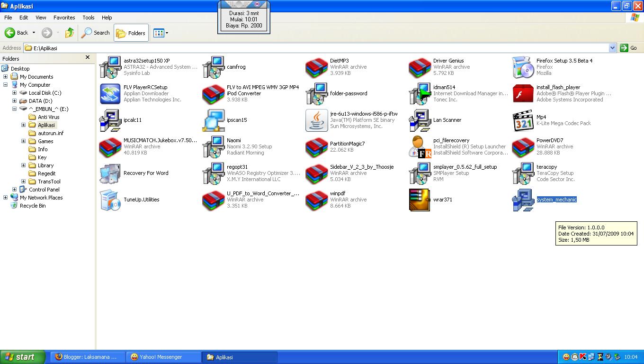Select the Recovery For Word icon
Image resolution: width=644 pixels, height=364 pixels.
[x=110, y=173]
